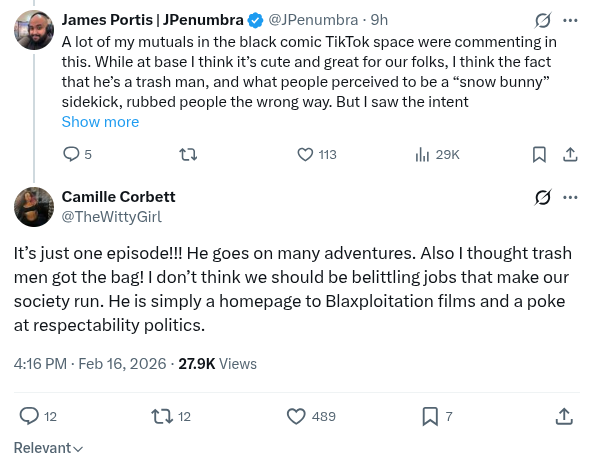View analytics showing 29K views

point(437,154)
